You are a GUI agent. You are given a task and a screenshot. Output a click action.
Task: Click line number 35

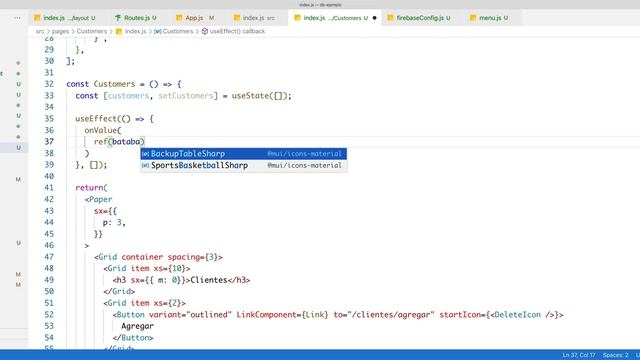[x=49, y=119]
